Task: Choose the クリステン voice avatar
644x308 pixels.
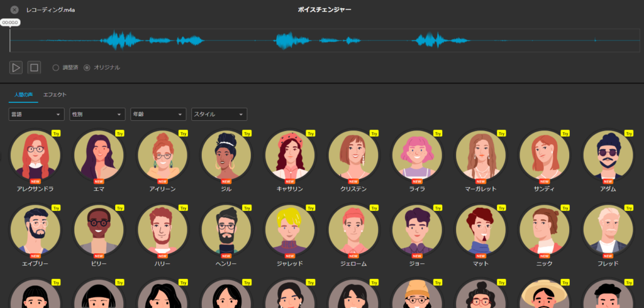Action: pos(353,156)
